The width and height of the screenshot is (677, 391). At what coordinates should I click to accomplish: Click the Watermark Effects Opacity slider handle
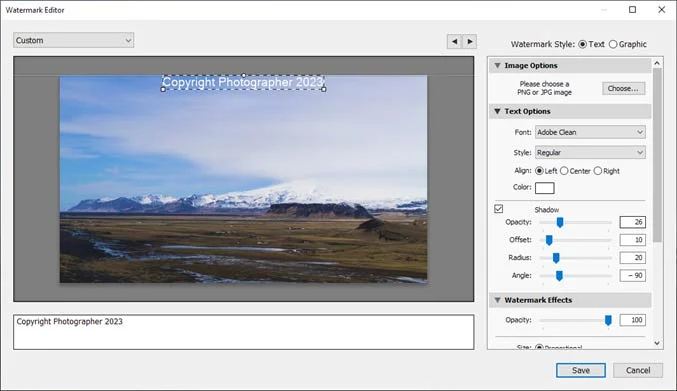608,320
